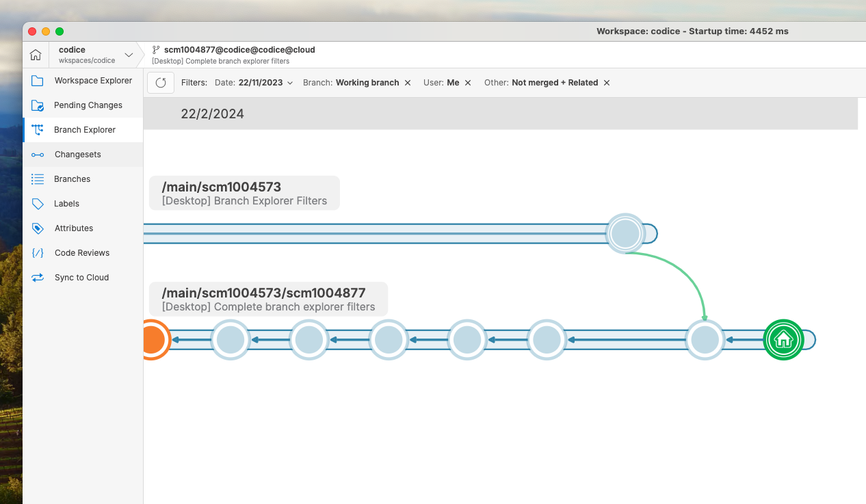The width and height of the screenshot is (866, 504).
Task: Expand the codice workspace selector
Action: click(129, 54)
